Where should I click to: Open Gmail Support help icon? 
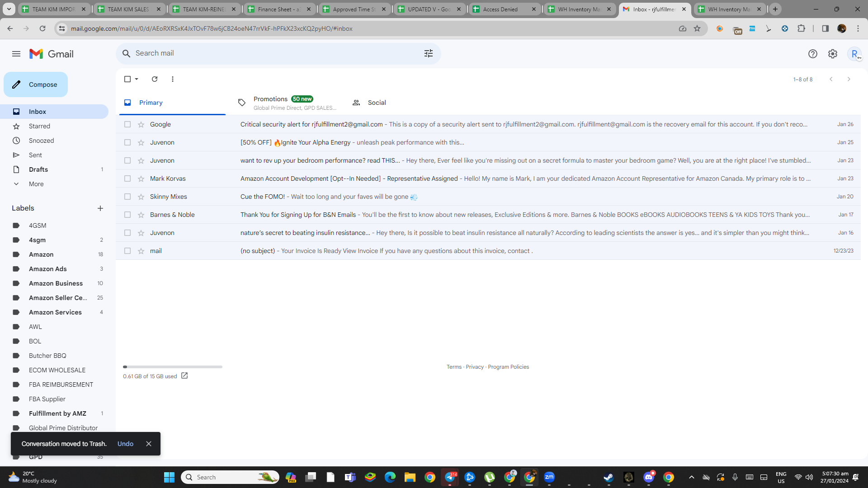coord(813,54)
